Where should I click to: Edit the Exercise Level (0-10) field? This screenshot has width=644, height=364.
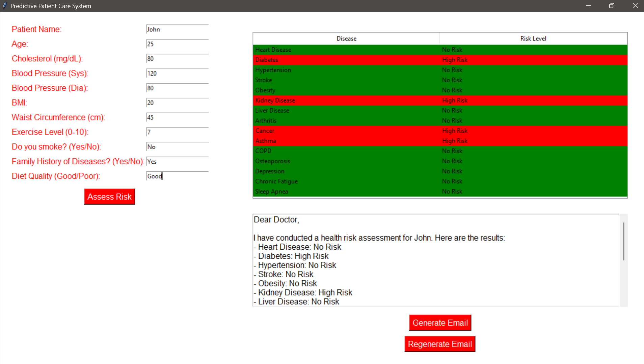click(178, 132)
